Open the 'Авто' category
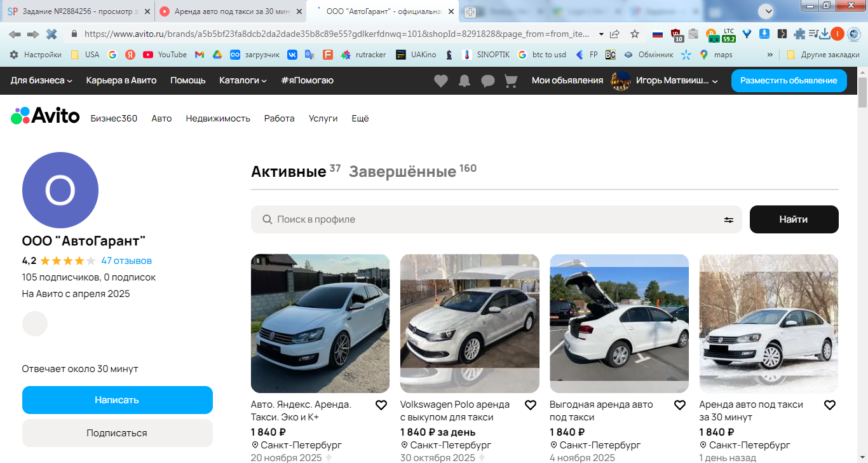Image resolution: width=868 pixels, height=463 pixels. (x=161, y=118)
